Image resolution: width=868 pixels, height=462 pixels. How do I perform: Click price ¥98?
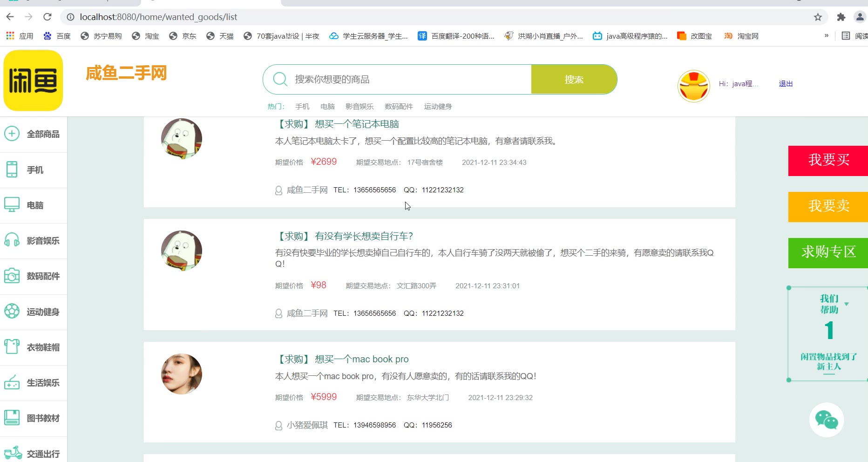tap(319, 285)
